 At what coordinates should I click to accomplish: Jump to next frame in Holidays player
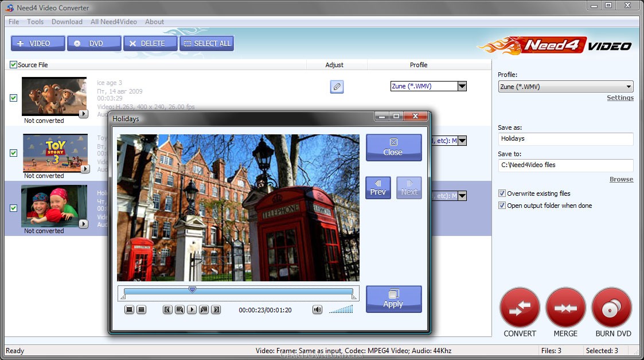pos(204,309)
